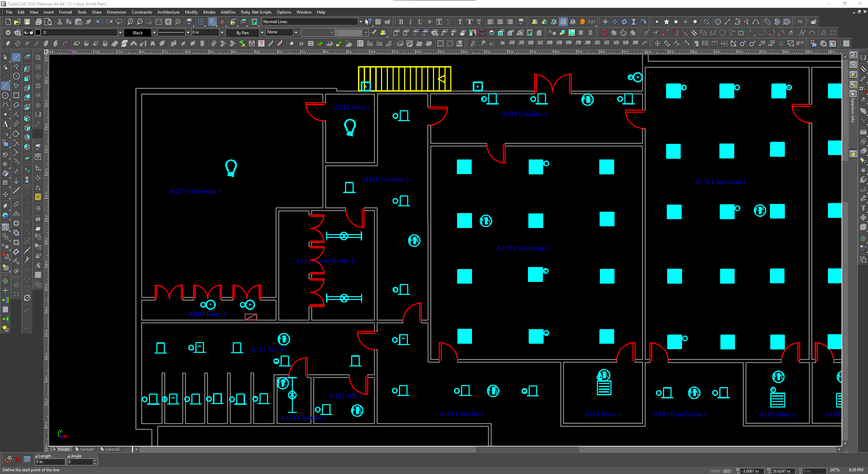The image size is (868, 474).
Task: Open the Architecture menu
Action: coord(168,12)
